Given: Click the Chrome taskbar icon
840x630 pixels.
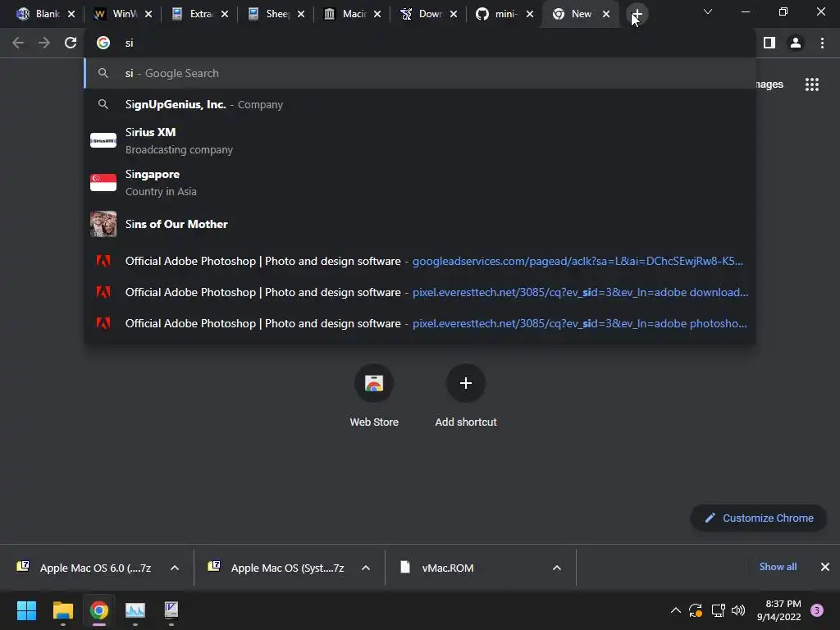Looking at the screenshot, I should point(98,610).
